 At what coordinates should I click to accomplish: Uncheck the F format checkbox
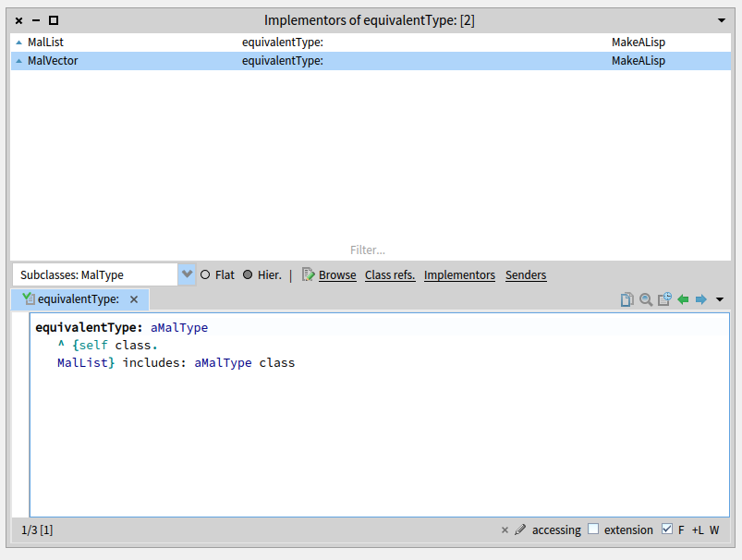point(667,530)
